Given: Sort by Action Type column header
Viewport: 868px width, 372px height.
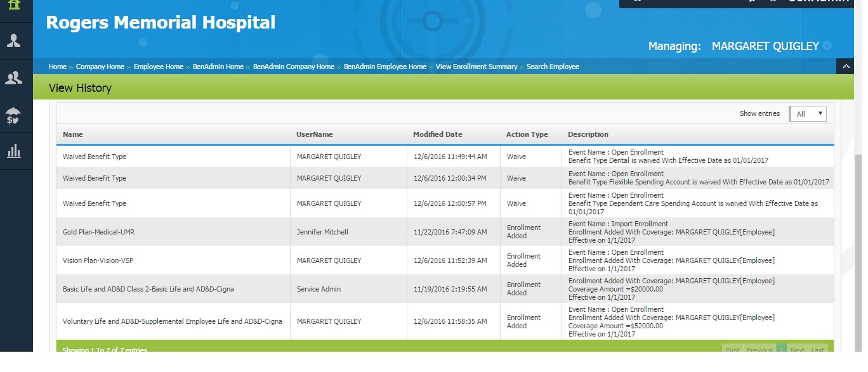Looking at the screenshot, I should click(x=527, y=134).
